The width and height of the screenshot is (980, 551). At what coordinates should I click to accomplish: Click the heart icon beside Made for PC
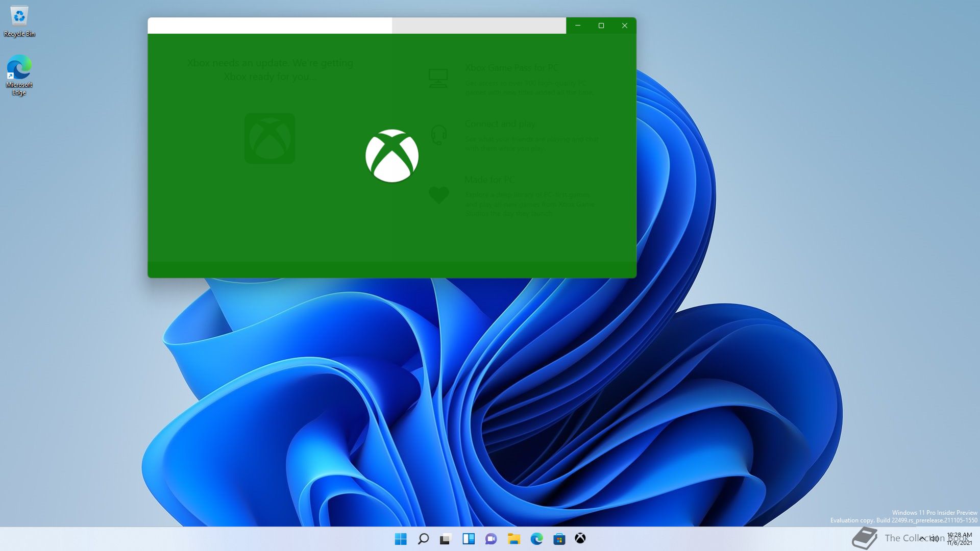(x=438, y=195)
